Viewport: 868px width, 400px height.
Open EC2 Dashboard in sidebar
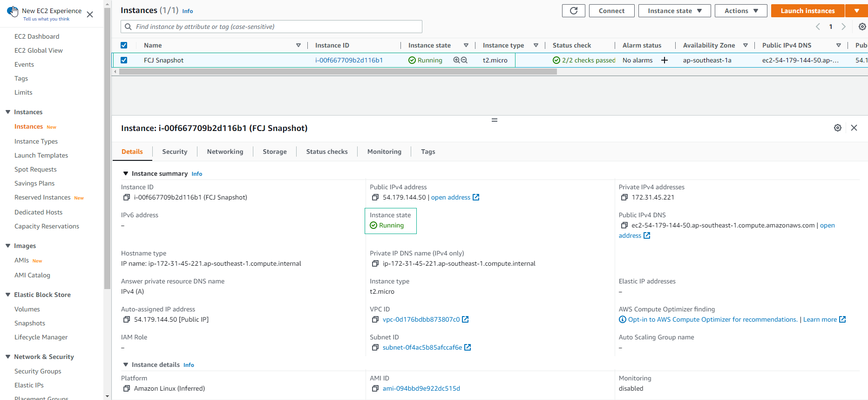click(x=37, y=36)
